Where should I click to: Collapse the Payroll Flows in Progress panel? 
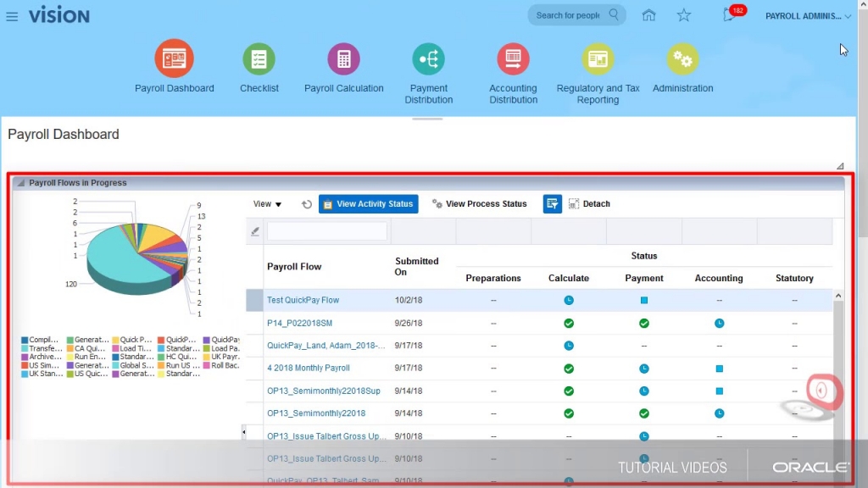[20, 183]
